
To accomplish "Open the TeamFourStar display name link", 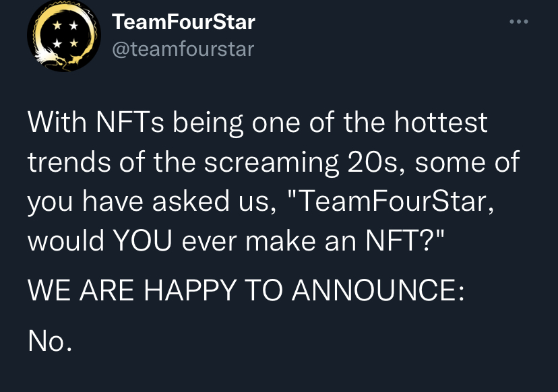I will click(183, 22).
